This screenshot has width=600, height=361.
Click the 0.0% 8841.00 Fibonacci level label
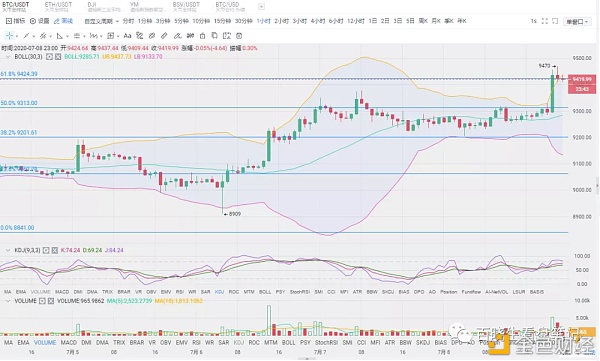pos(17,228)
